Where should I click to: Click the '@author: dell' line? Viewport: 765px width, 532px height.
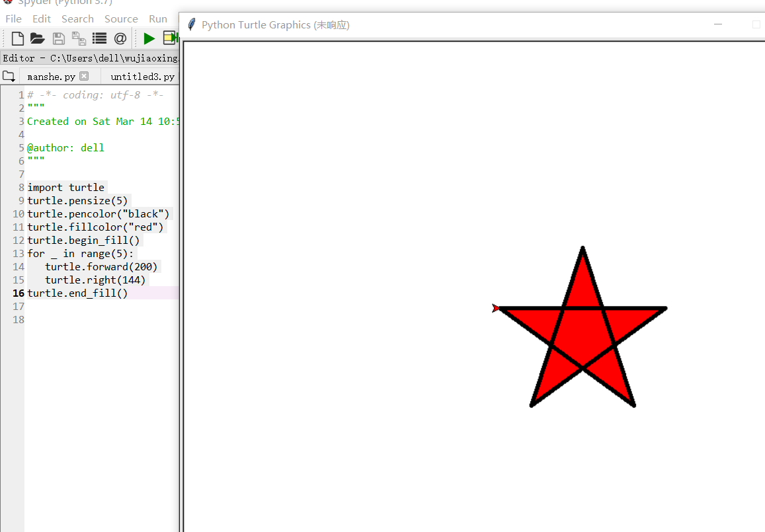tap(65, 148)
